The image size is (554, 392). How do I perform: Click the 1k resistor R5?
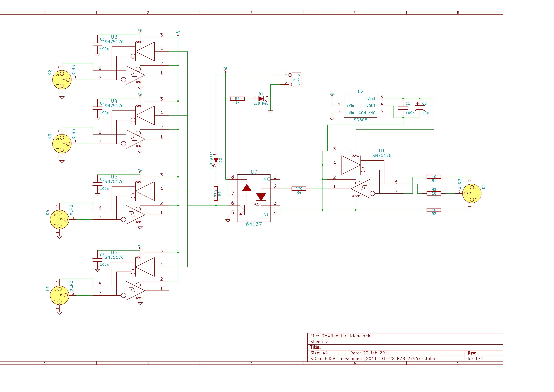237,98
